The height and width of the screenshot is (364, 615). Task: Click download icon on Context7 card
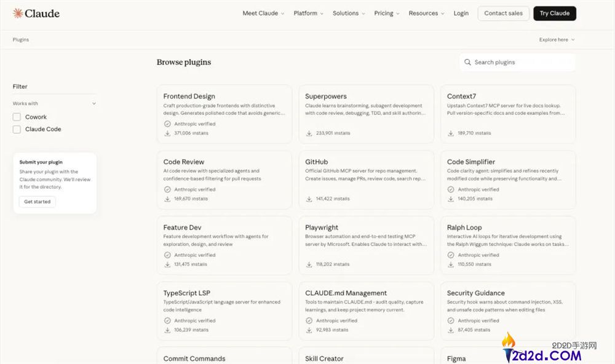pos(451,133)
